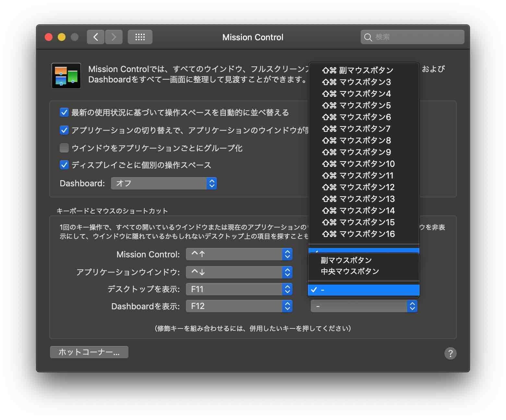Viewport: 506px width, 420px height.
Task: Choose ⇧⌘ マウスボタン15
Action: click(x=364, y=222)
